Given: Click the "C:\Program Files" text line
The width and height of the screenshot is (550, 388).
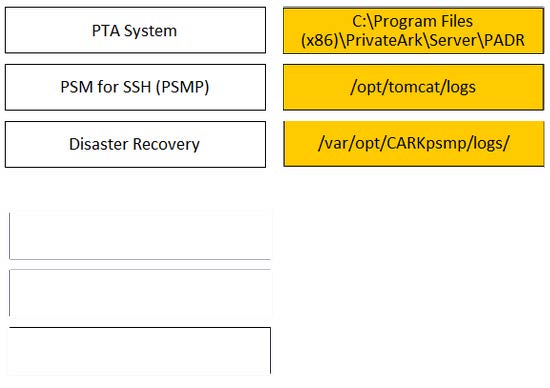Looking at the screenshot, I should pyautogui.click(x=412, y=21).
